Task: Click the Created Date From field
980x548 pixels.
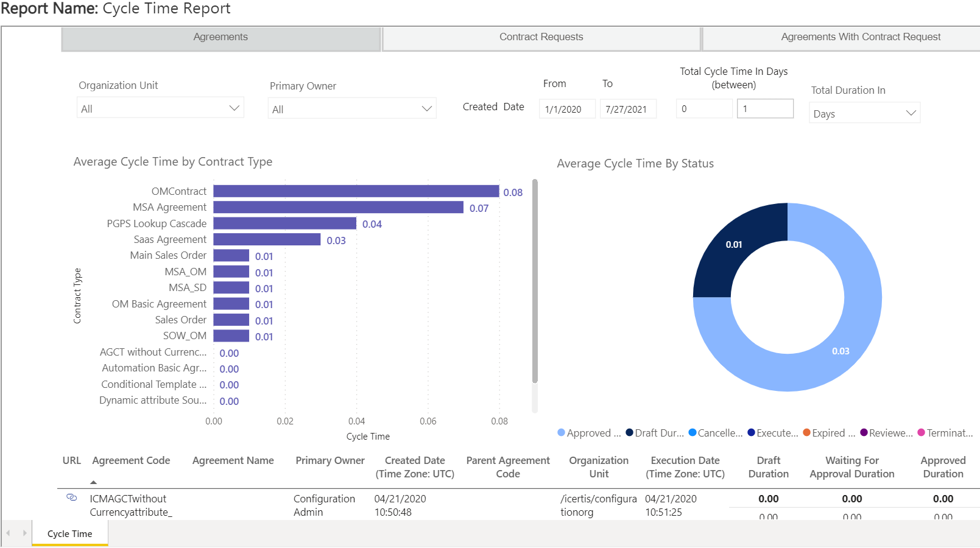Action: click(x=566, y=110)
